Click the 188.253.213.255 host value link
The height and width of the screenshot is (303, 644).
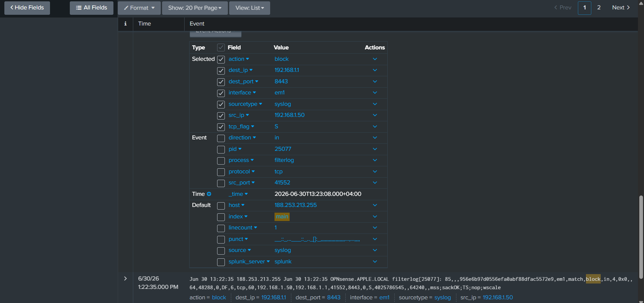[295, 205]
